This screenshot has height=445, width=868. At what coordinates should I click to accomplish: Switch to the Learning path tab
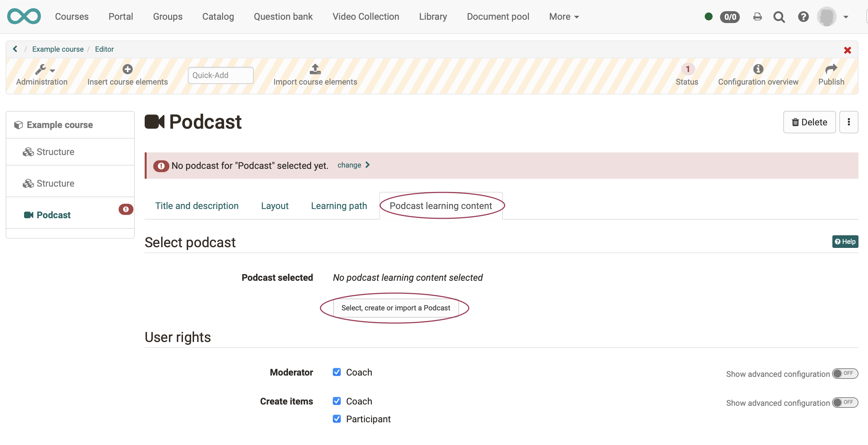pos(339,206)
